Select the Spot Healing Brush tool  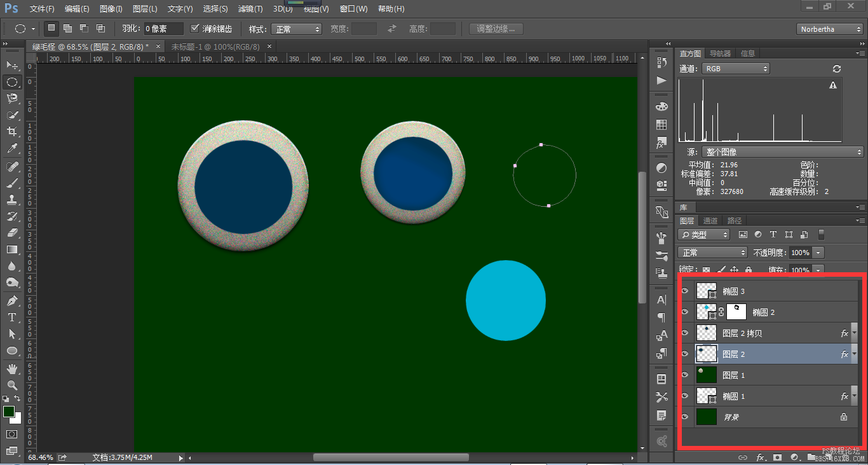[12, 167]
